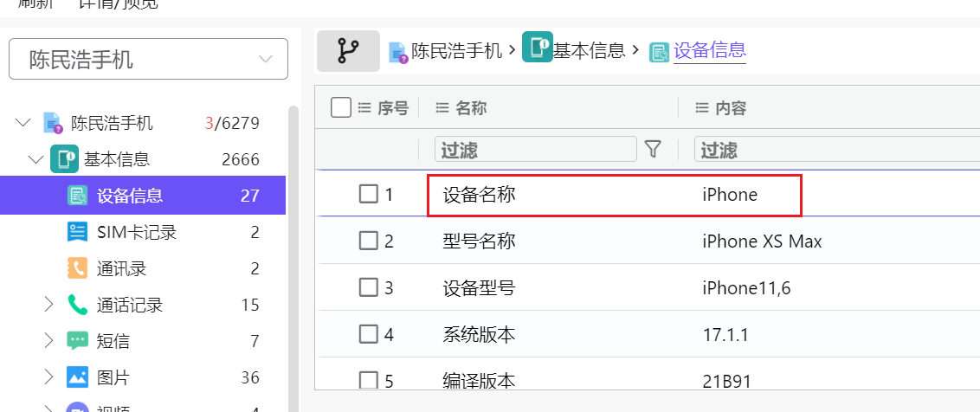This screenshot has height=412, width=980.
Task: Check the box for row 1 设备名称
Action: pyautogui.click(x=369, y=194)
